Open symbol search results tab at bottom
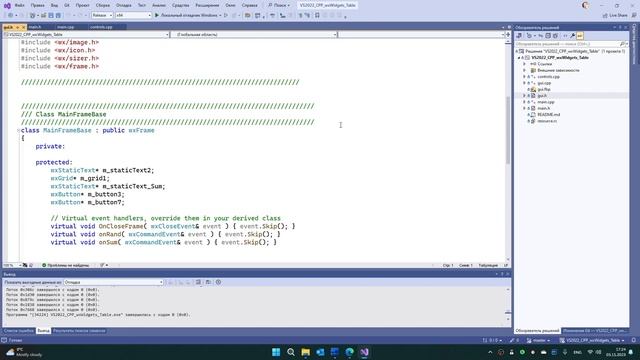 (x=79, y=331)
